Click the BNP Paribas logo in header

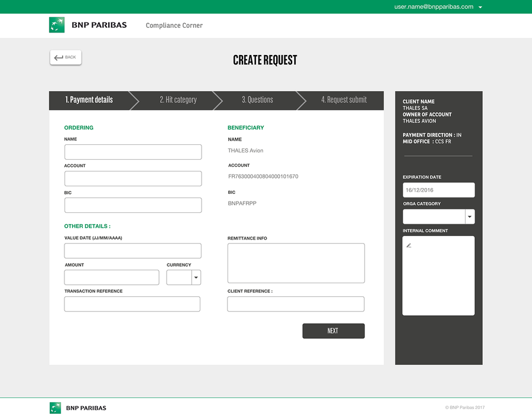[x=87, y=25]
